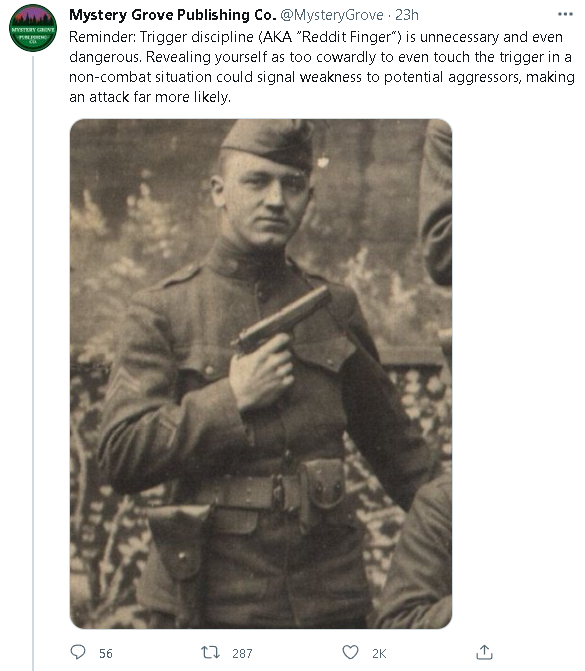Click the Mystery Grove Publishing Co. display name
585x671 pixels.
click(x=172, y=15)
